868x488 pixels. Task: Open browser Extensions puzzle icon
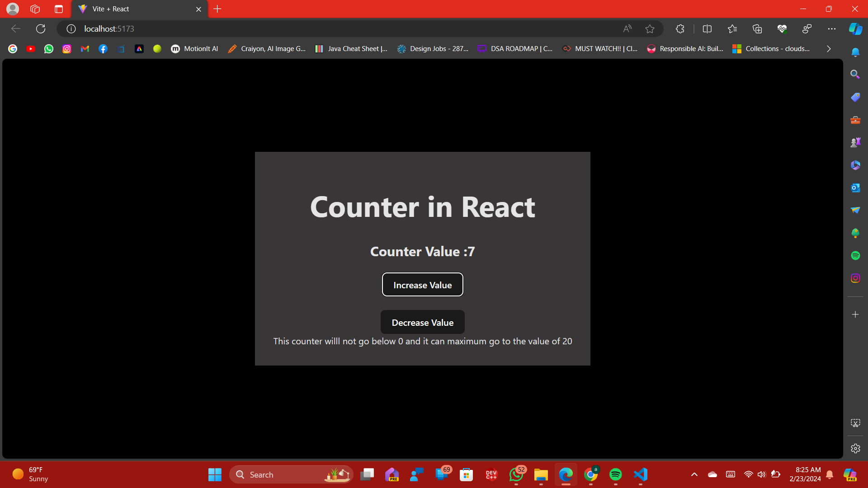(680, 29)
